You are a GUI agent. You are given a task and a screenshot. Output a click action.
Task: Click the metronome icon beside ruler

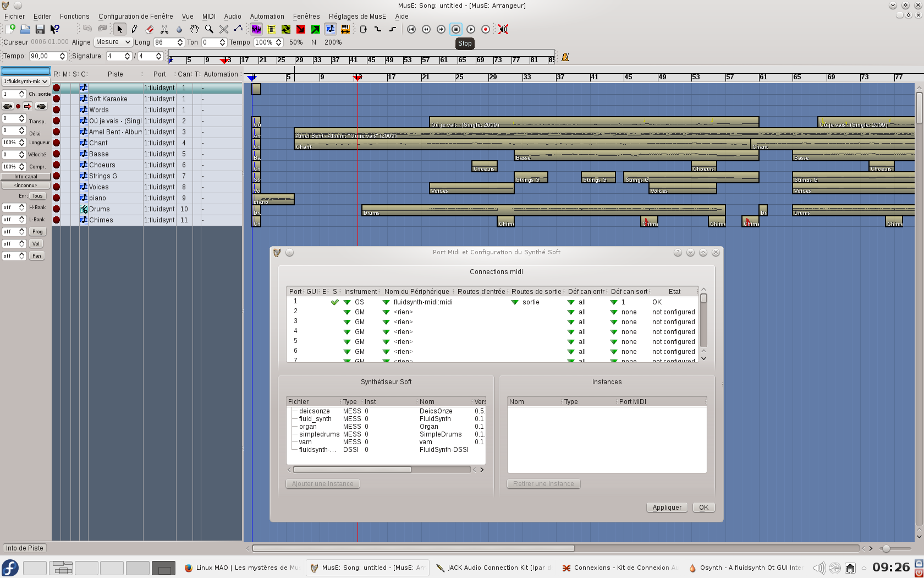[x=565, y=57]
